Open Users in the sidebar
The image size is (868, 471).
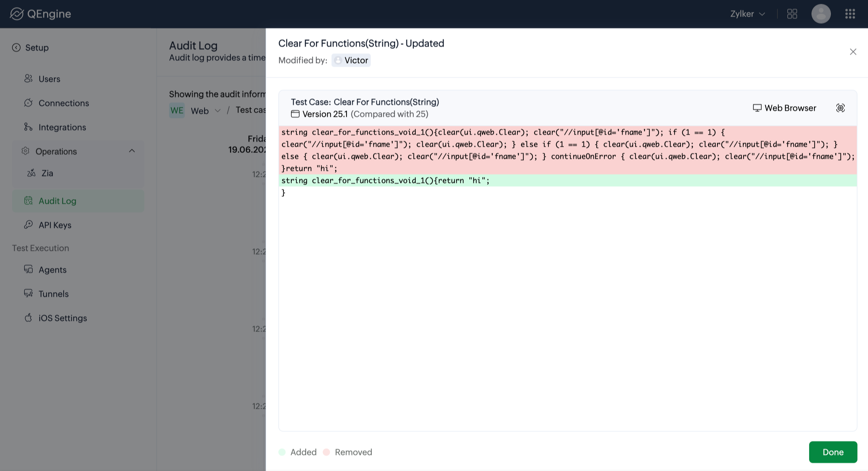point(49,79)
